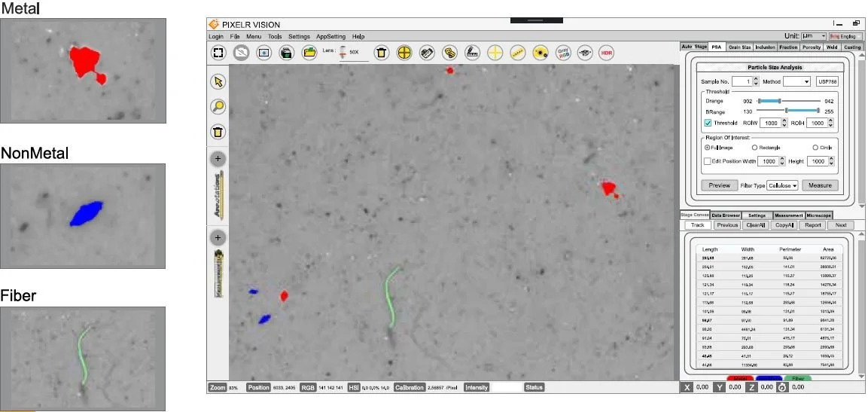
Task: Enable the Edit Position checkbox
Action: coord(708,161)
